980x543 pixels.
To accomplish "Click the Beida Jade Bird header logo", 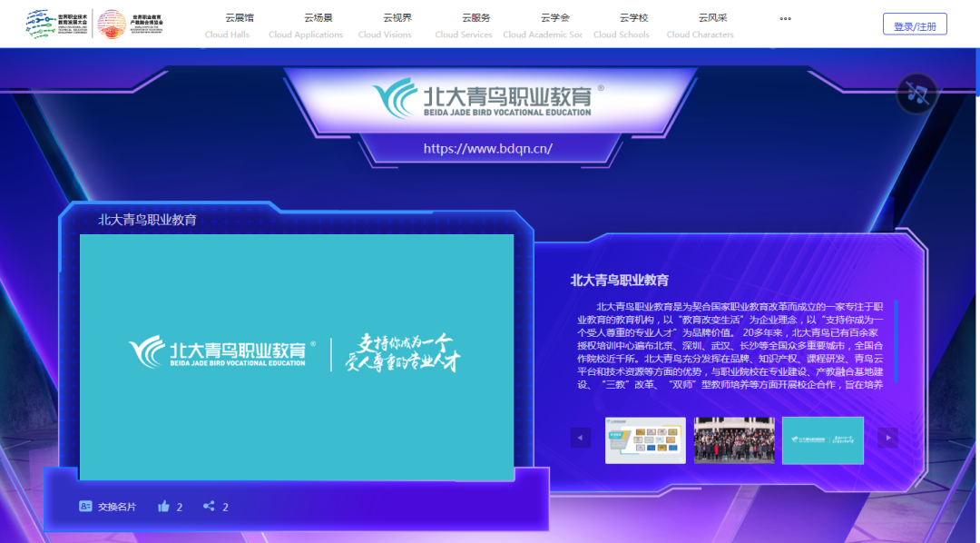I will [x=488, y=98].
